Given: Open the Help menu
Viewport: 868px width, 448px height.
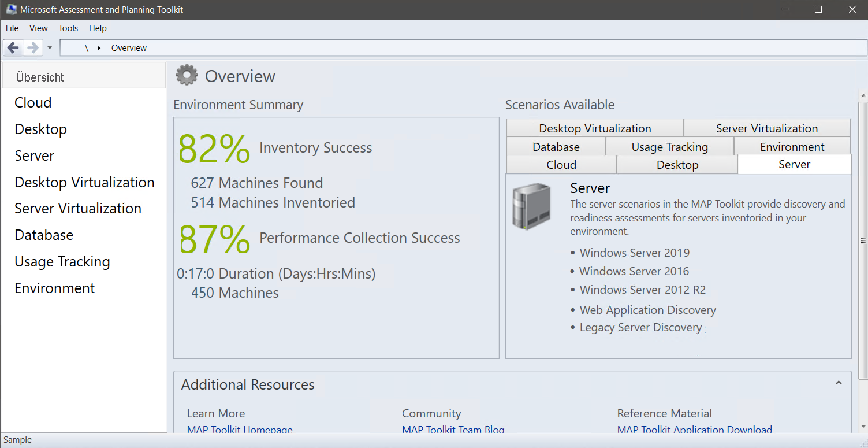Looking at the screenshot, I should tap(98, 28).
